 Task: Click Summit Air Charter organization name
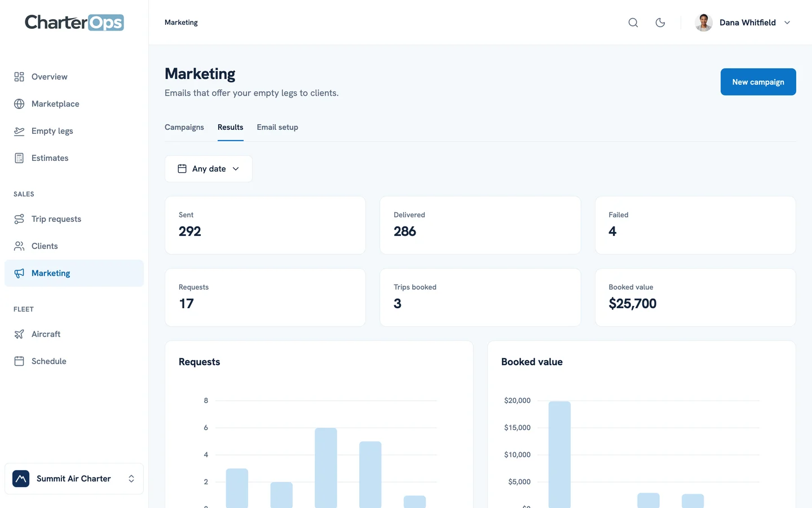pyautogui.click(x=74, y=479)
